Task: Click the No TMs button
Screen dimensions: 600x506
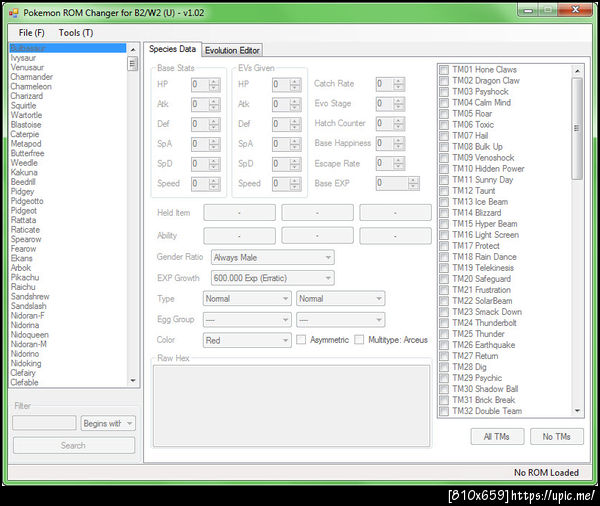Action: 557,437
